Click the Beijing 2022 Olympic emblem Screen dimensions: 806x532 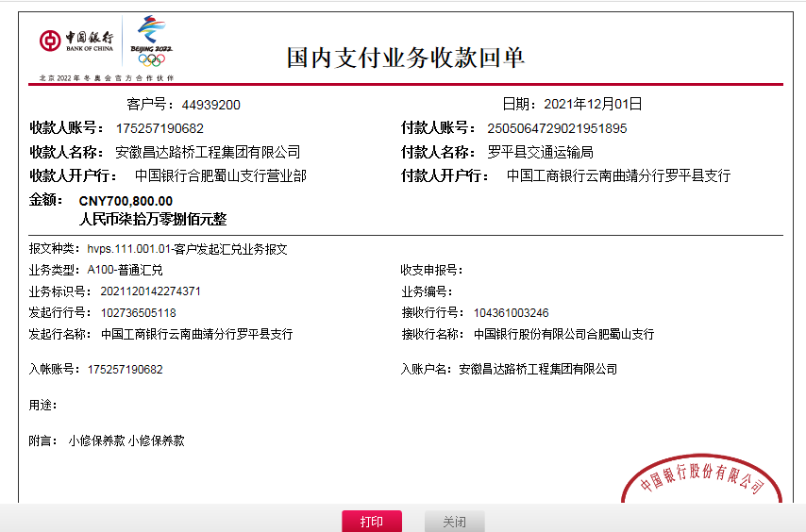pos(151,41)
